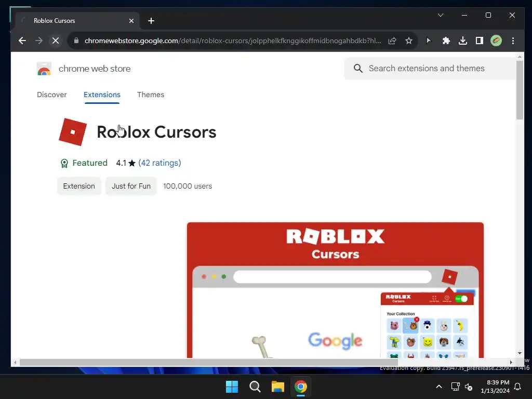Open the Chrome profile avatar

(x=496, y=41)
